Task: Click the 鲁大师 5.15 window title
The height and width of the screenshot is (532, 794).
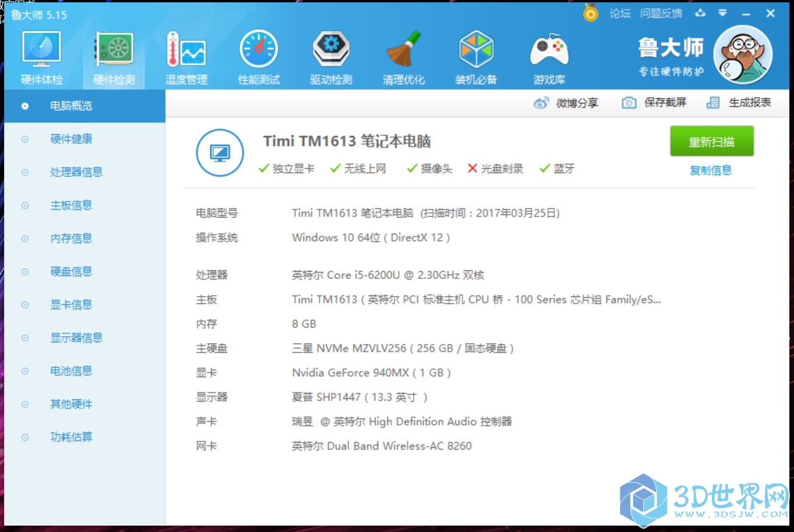Action: [x=39, y=15]
